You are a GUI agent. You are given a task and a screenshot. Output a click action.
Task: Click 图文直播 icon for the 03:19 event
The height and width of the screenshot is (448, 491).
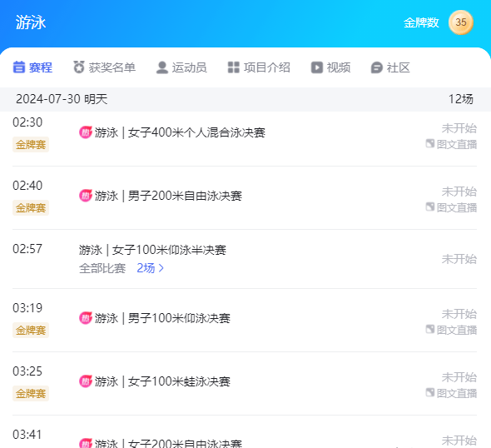pos(430,329)
